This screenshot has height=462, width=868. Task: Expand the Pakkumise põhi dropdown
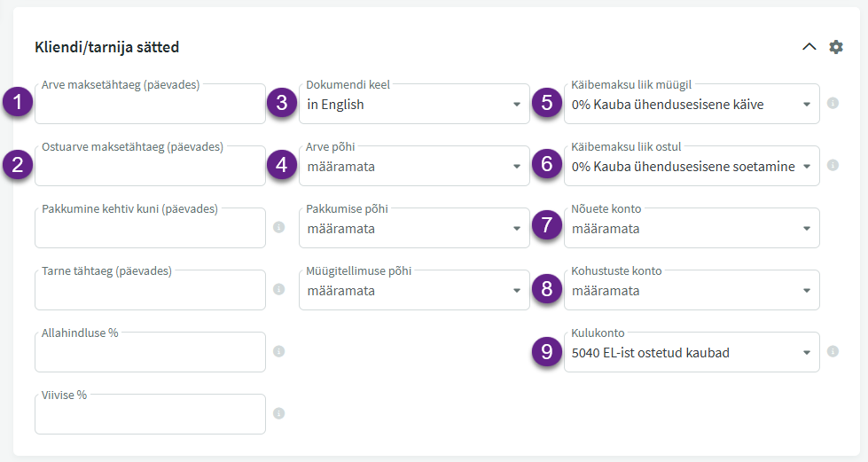click(413, 229)
